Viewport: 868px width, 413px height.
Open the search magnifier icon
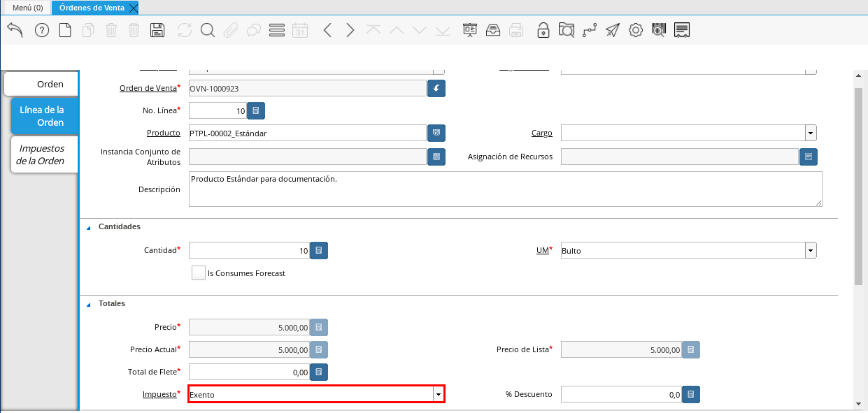point(208,30)
